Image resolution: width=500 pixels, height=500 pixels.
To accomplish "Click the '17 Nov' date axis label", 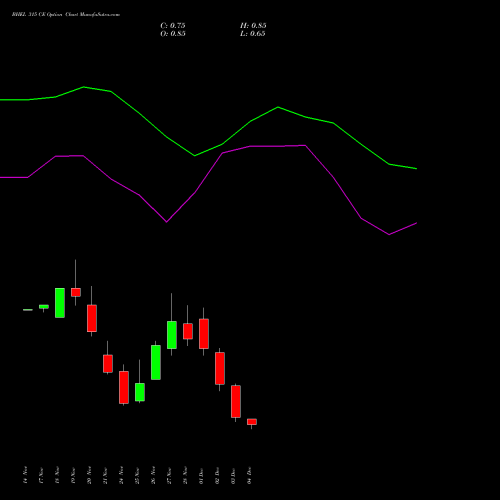I will pyautogui.click(x=41, y=475).
